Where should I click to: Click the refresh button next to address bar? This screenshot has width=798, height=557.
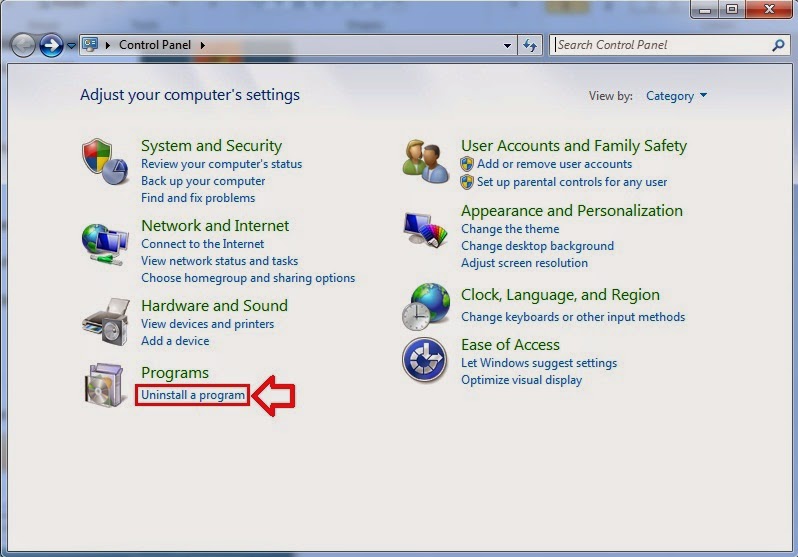[530, 45]
